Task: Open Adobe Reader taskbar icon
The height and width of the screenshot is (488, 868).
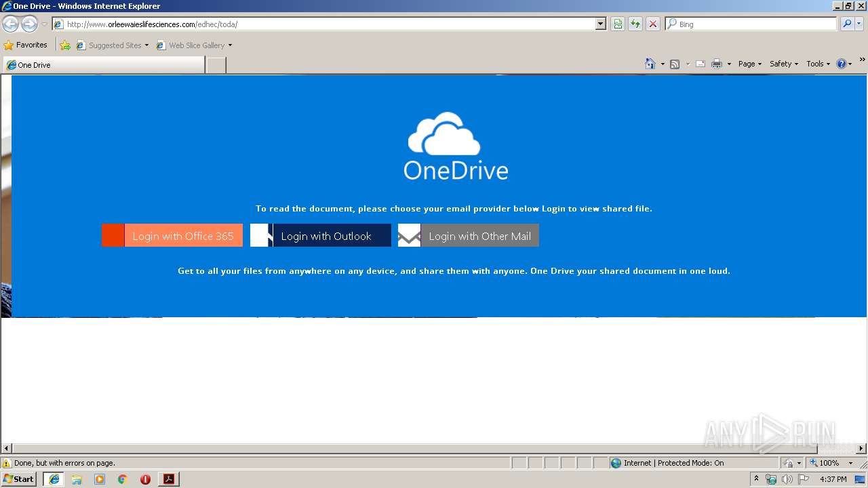Action: (169, 479)
